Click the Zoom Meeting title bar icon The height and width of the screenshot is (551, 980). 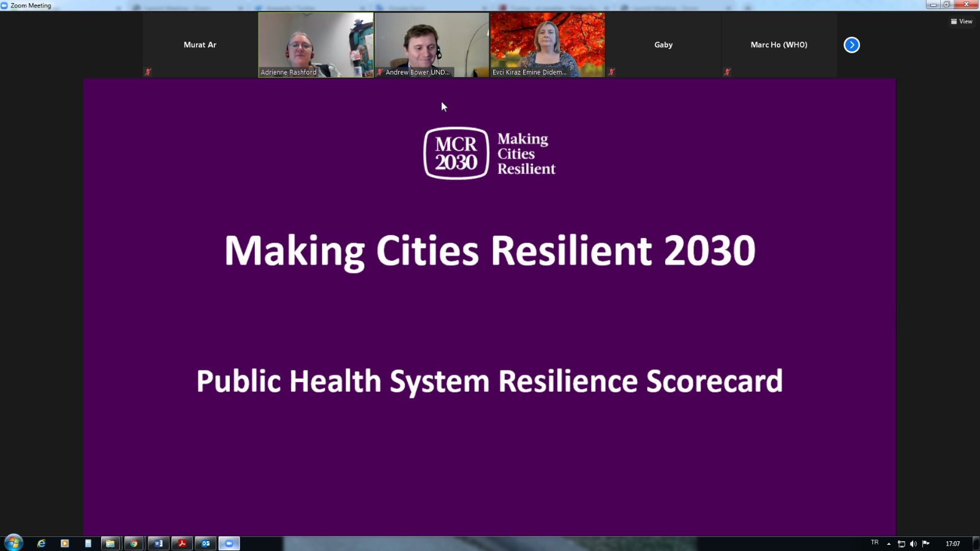4,6
